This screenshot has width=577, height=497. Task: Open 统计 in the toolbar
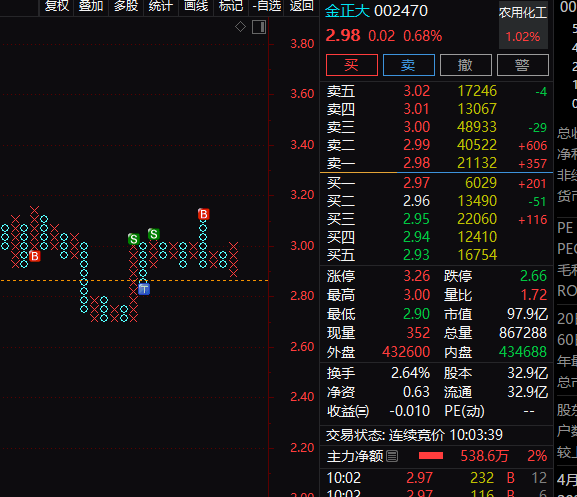(x=160, y=6)
